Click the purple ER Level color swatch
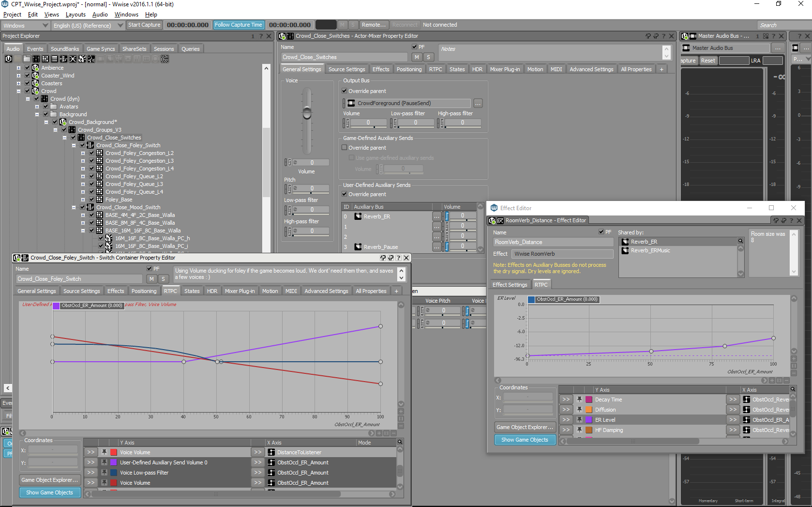The height and width of the screenshot is (507, 812). pyautogui.click(x=589, y=420)
